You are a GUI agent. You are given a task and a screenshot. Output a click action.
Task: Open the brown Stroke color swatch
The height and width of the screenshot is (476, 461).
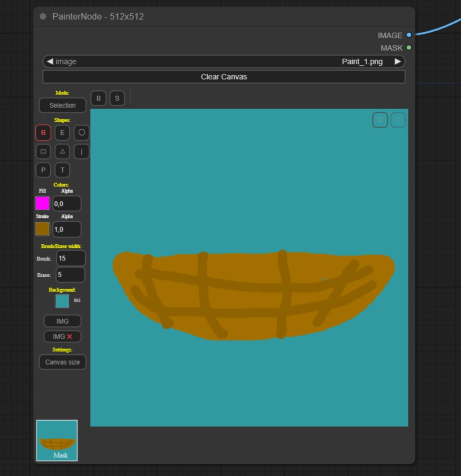(42, 229)
